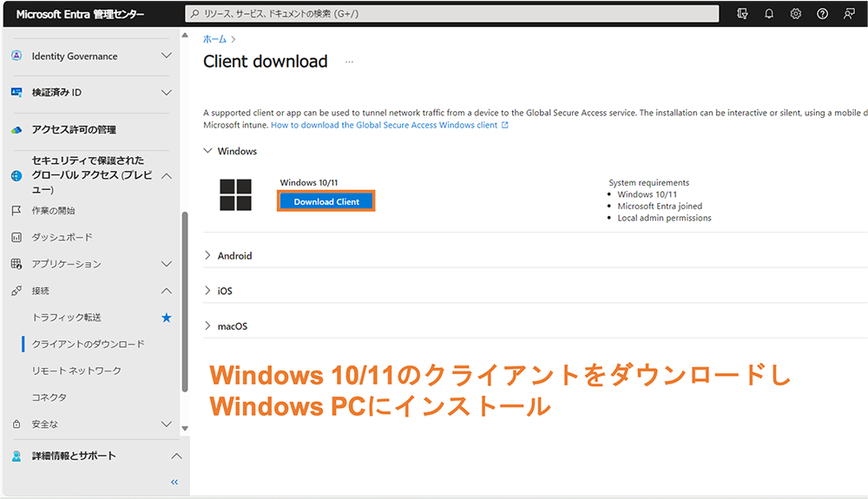Screen dimensions: 868x499
Task: Open コネクタ in the sidebar
Action: [x=49, y=397]
